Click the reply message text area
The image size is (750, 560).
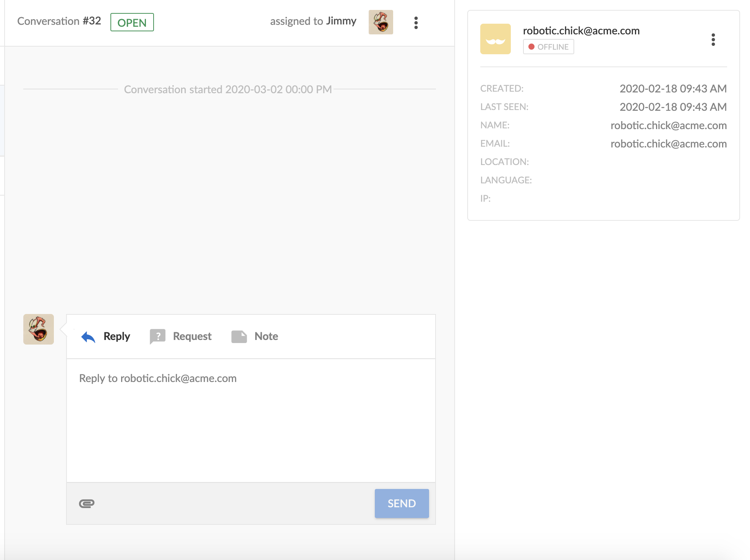pyautogui.click(x=251, y=420)
